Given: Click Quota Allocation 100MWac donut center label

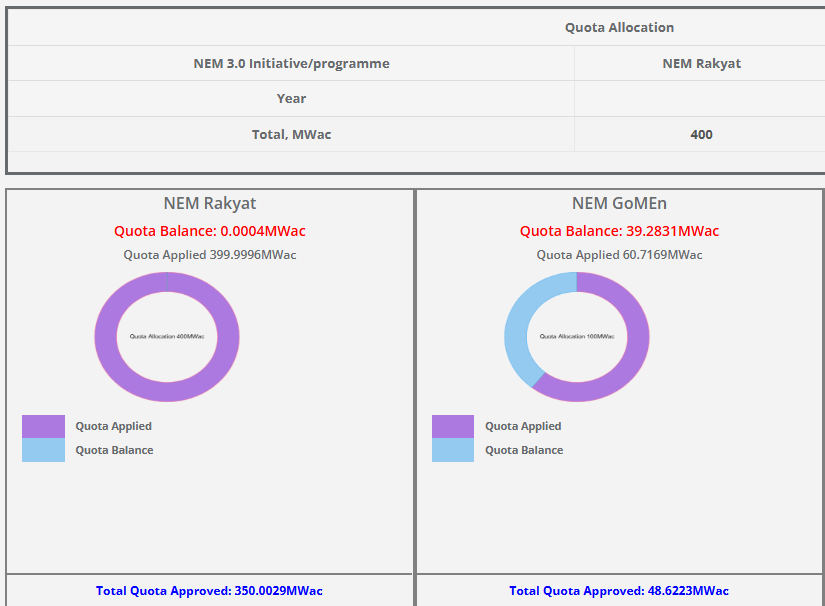Looking at the screenshot, I should click(x=577, y=336).
